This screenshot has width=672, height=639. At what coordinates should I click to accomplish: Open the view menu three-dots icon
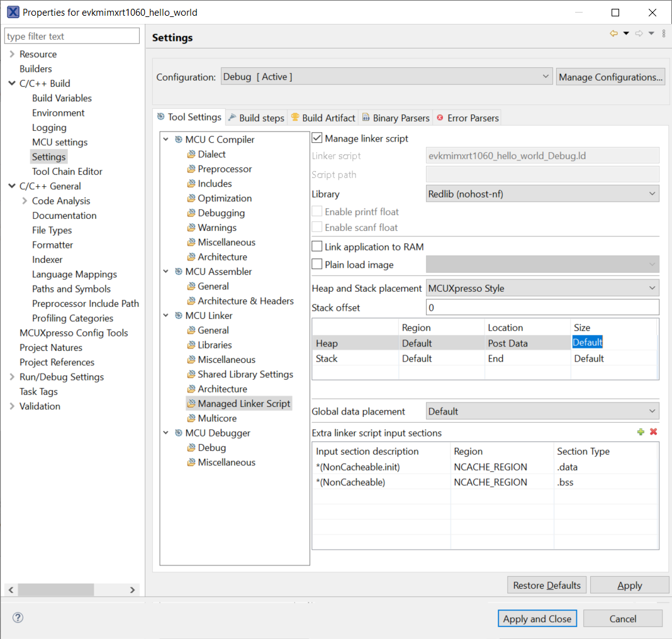click(x=664, y=33)
